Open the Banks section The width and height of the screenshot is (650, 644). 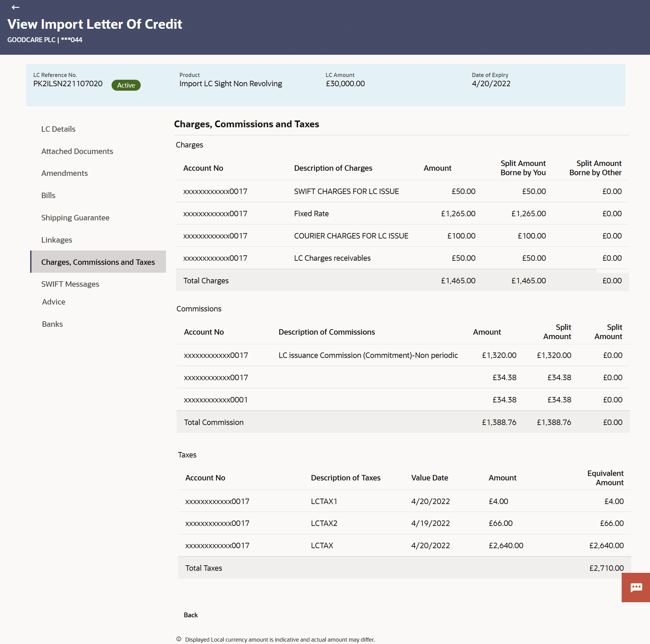(x=52, y=324)
